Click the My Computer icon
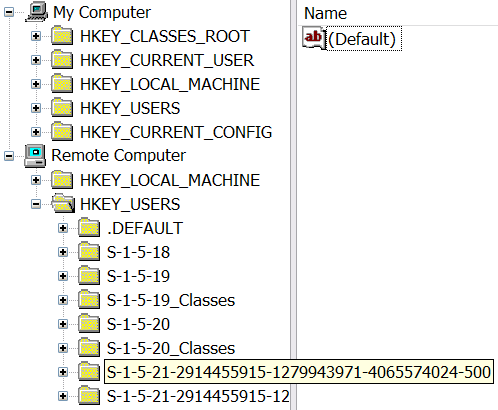 [x=37, y=12]
